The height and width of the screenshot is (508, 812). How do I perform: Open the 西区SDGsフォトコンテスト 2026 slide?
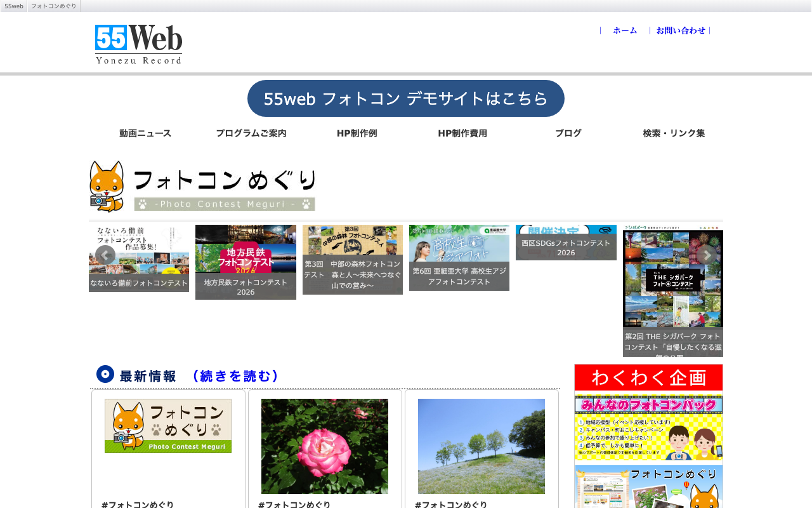pyautogui.click(x=566, y=243)
